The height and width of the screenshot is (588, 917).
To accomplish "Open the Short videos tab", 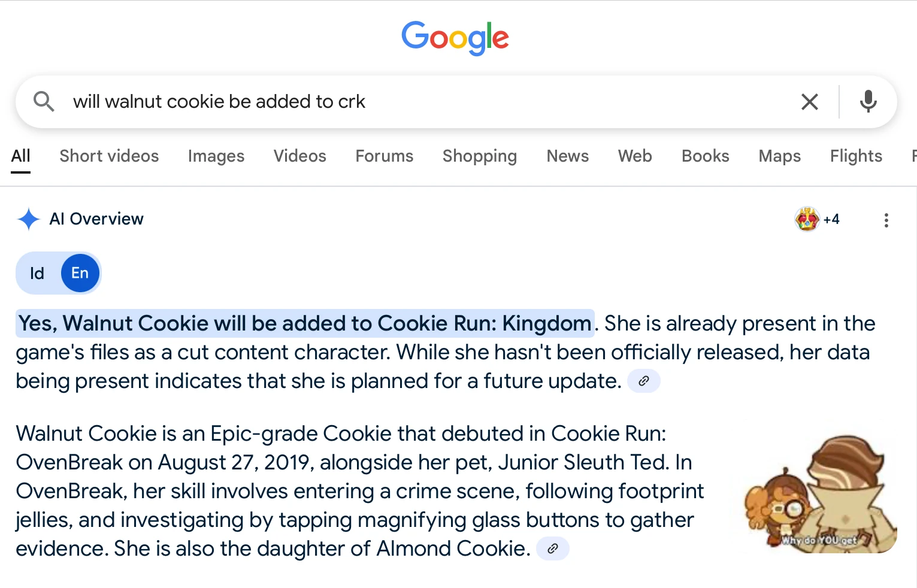I will click(109, 156).
